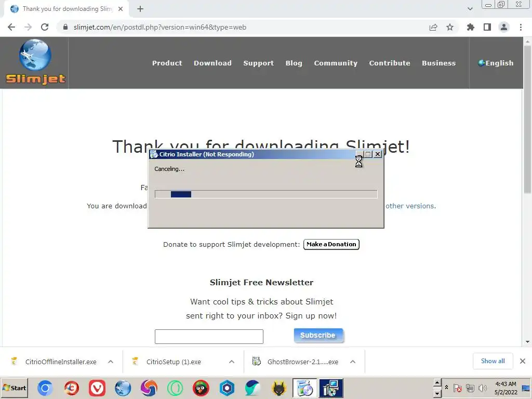Click the newsletter email input field
Viewport: 532px width, 399px height.
tap(209, 337)
